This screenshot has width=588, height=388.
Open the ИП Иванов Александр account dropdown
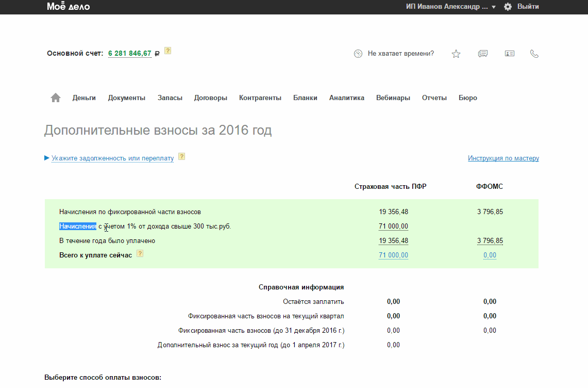pyautogui.click(x=450, y=7)
